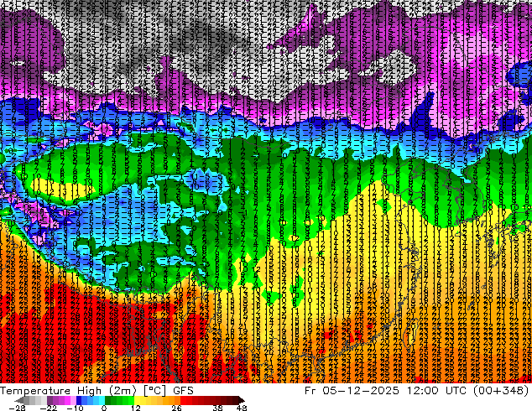Click the '(00+348)' forecast offset text
Screen dimensions: 532x411
pyautogui.click(x=500, y=391)
